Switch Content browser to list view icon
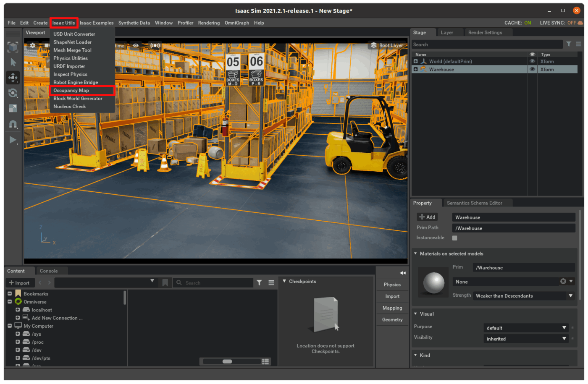This screenshot has height=384, width=588. coord(265,361)
